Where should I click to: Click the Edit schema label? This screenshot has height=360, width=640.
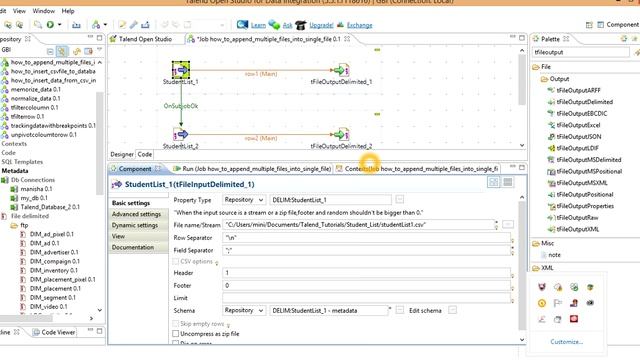tap(425, 311)
